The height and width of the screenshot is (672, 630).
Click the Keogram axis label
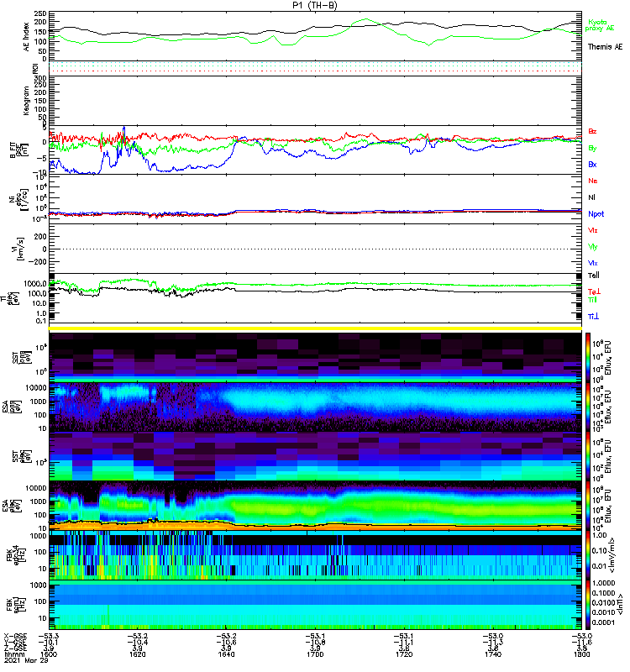[27, 100]
